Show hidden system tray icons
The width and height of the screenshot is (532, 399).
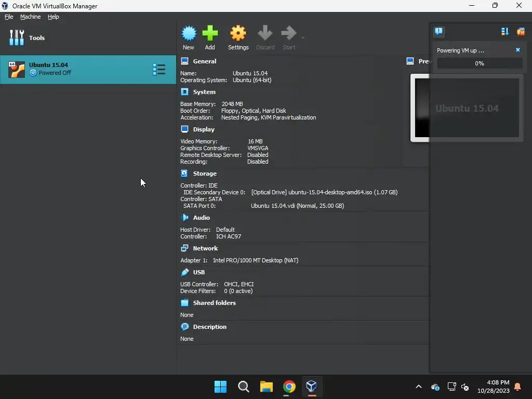click(419, 387)
